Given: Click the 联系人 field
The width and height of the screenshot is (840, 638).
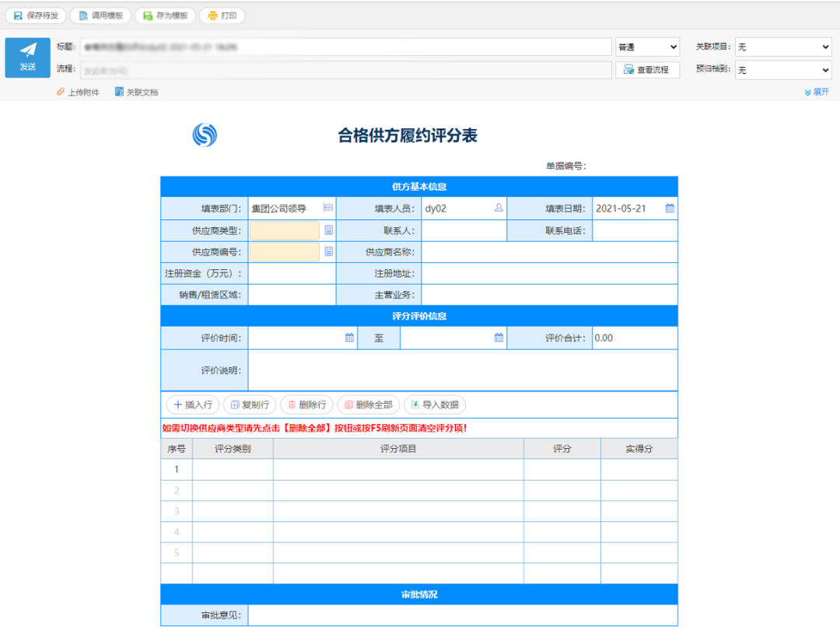Looking at the screenshot, I should pos(464,231).
